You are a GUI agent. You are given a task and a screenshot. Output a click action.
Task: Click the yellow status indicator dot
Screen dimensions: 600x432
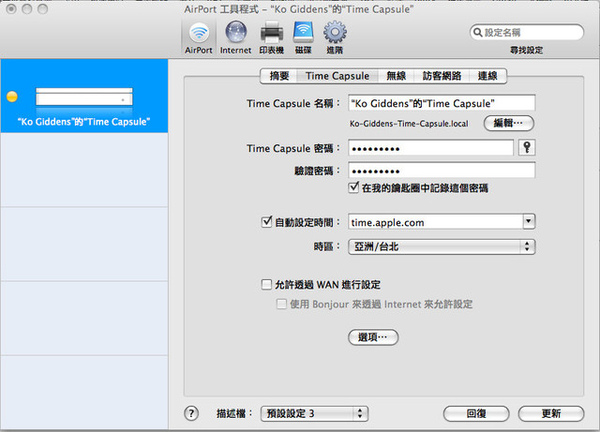pyautogui.click(x=12, y=96)
